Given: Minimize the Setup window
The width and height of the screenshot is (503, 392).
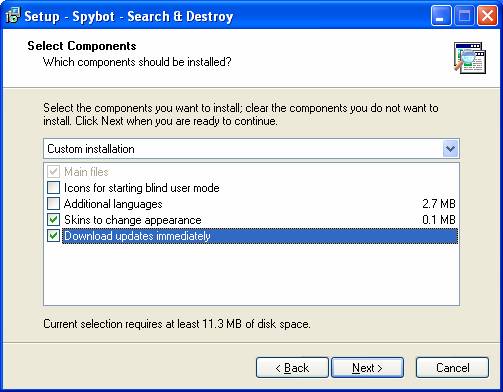Looking at the screenshot, I should [x=441, y=16].
